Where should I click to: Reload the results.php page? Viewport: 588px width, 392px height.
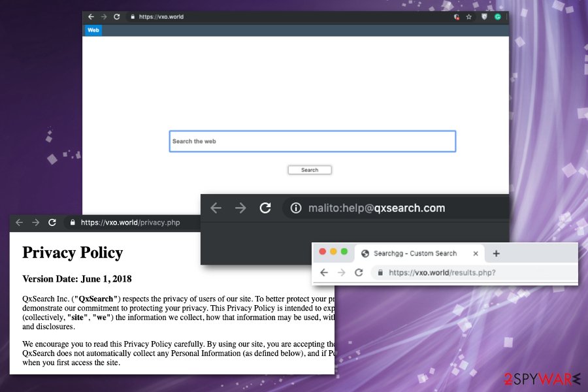tap(359, 272)
